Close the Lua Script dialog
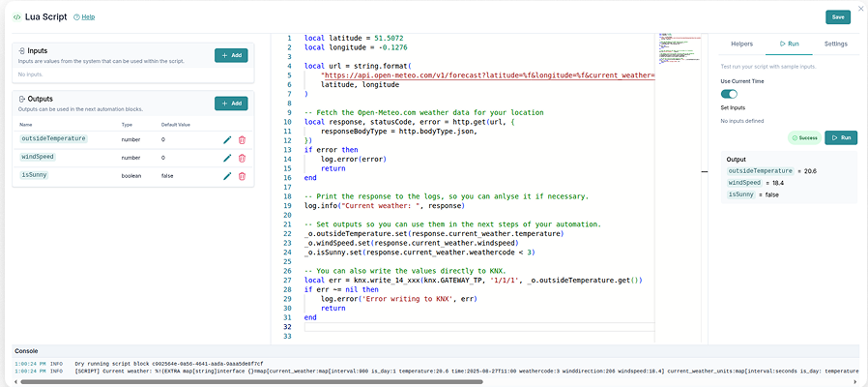This screenshot has width=868, height=387. (859, 9)
